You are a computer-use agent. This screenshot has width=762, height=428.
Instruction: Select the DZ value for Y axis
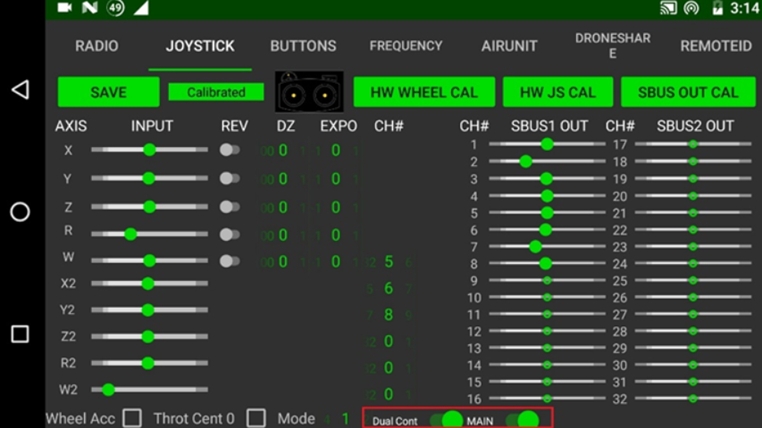283,178
